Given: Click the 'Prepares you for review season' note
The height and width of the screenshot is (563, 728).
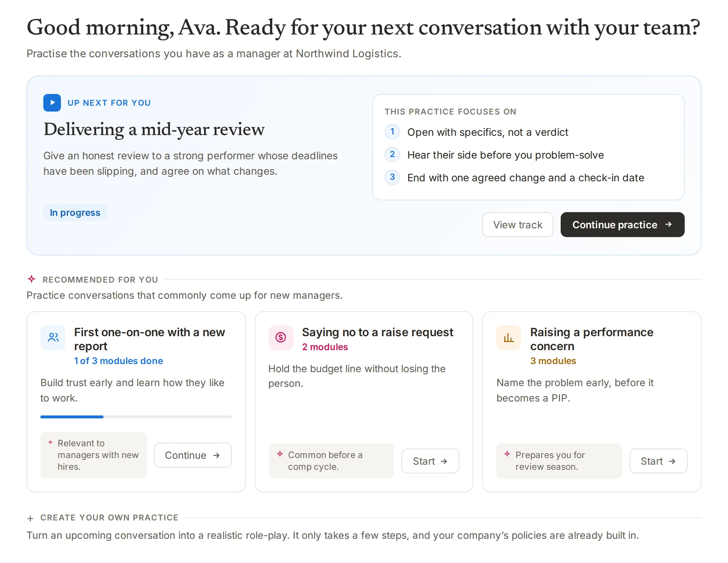Looking at the screenshot, I should click(x=559, y=461).
